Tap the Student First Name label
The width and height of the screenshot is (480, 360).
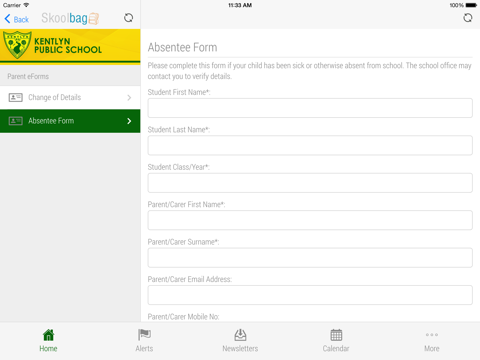tap(179, 92)
